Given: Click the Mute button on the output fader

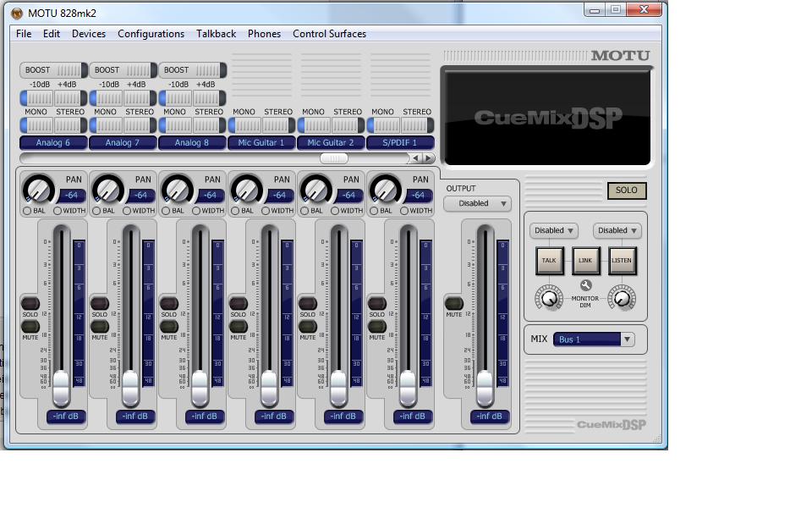Looking at the screenshot, I should (454, 303).
